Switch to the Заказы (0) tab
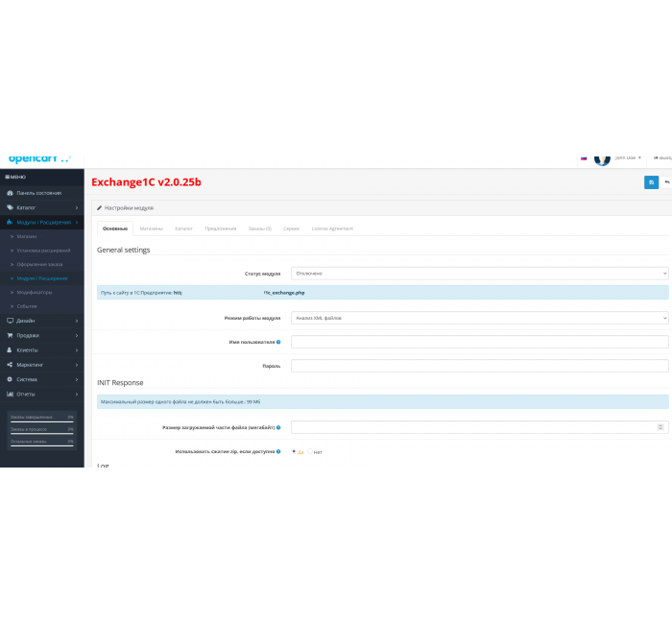672x624 pixels. click(x=260, y=228)
